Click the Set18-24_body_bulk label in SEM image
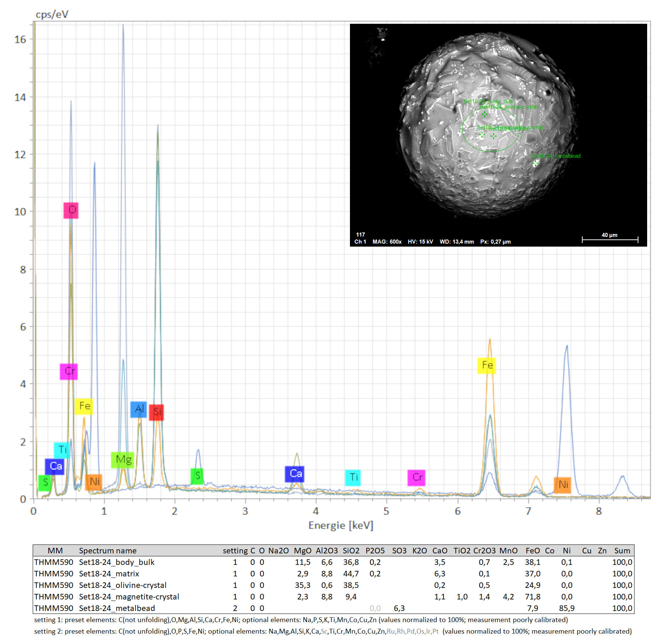The height and width of the screenshot is (644, 662). point(488,101)
